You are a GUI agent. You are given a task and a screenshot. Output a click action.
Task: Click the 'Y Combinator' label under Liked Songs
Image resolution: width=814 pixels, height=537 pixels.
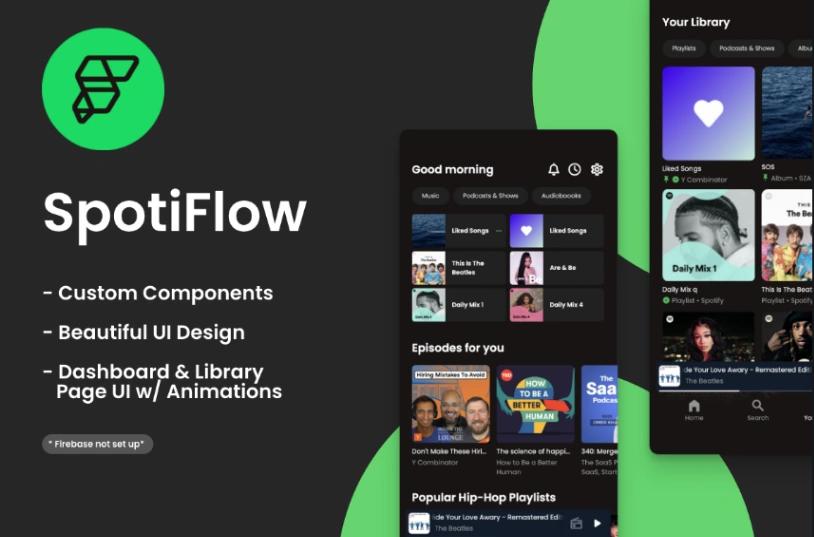point(704,180)
